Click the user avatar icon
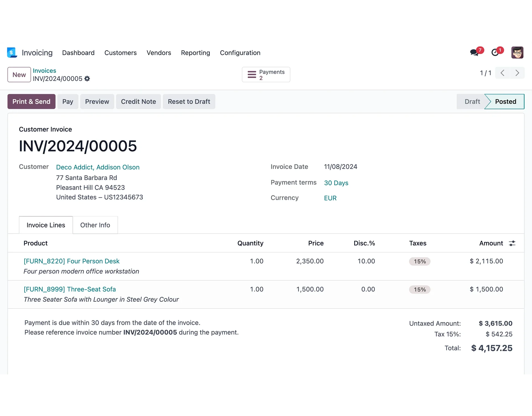The width and height of the screenshot is (532, 416). click(x=517, y=52)
